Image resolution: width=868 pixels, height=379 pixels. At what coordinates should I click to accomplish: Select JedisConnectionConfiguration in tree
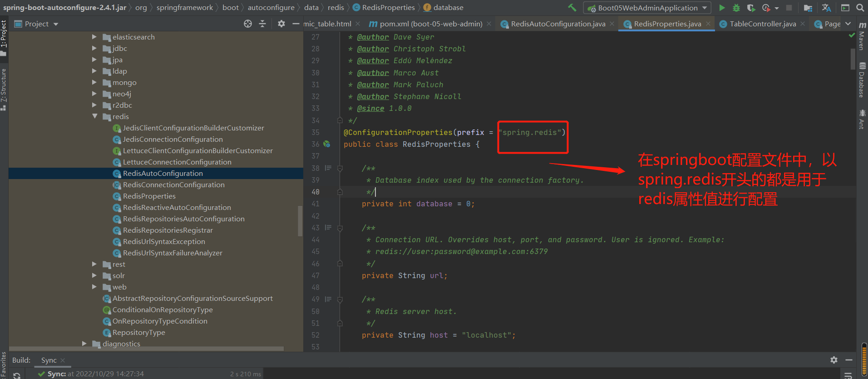pos(173,139)
